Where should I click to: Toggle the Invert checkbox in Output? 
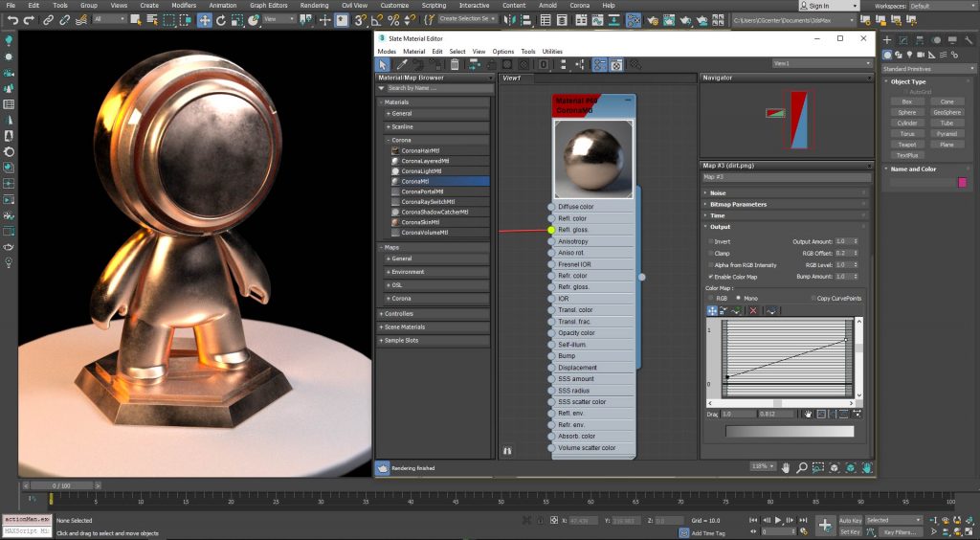(710, 241)
